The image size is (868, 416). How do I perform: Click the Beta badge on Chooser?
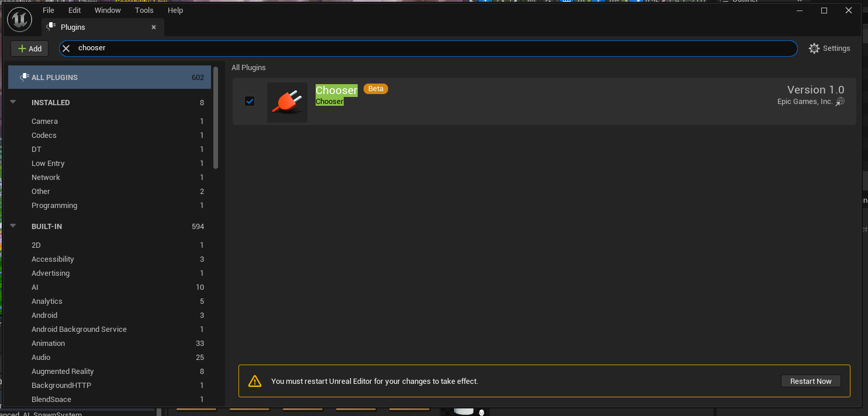point(376,89)
